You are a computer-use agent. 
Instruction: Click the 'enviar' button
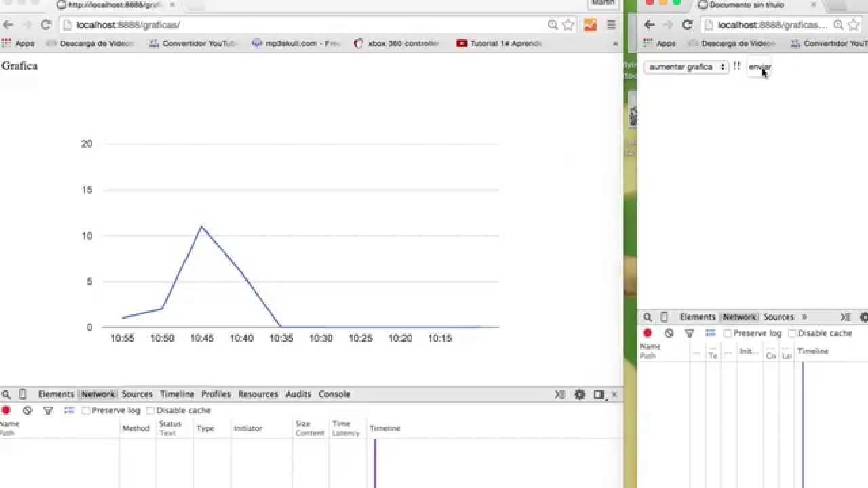(x=759, y=67)
